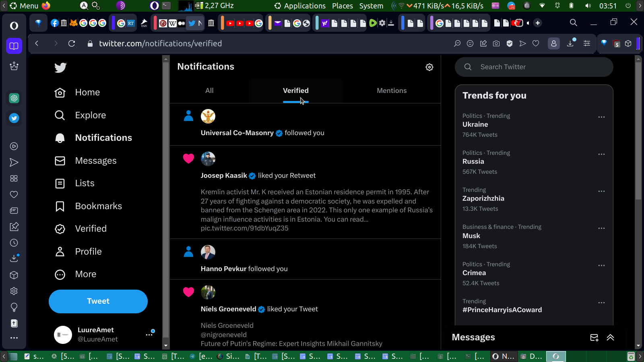Open Universal Co-Masonry avatar

[x=208, y=116]
